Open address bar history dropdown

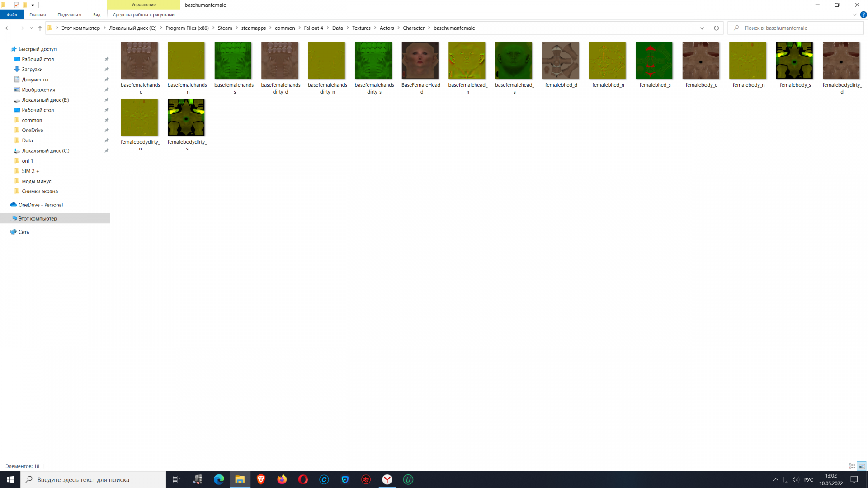coord(702,28)
